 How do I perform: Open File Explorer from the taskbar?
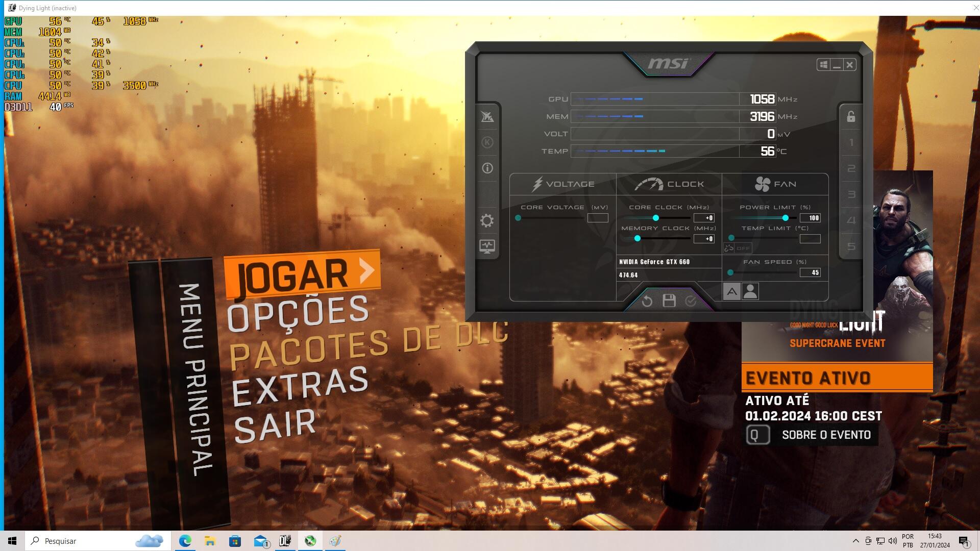click(210, 541)
